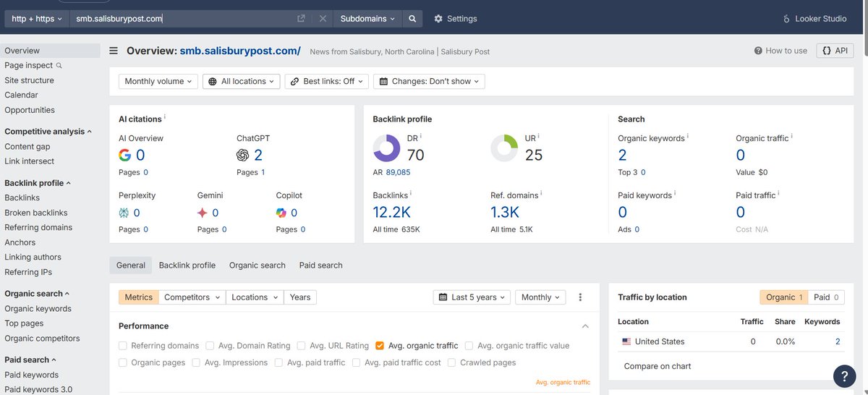
Task: Click the AI citations info icon
Action: coord(165,117)
